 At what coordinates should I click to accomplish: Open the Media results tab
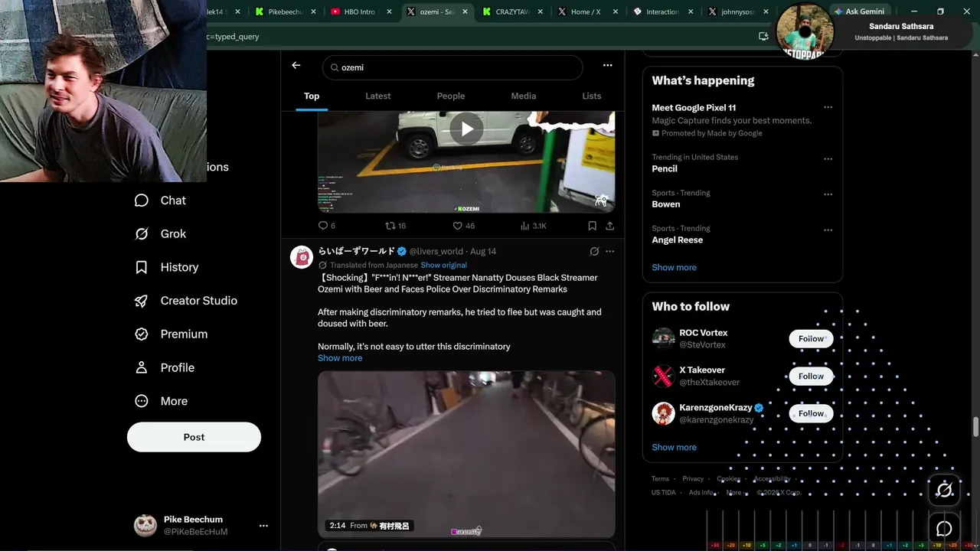click(x=524, y=96)
